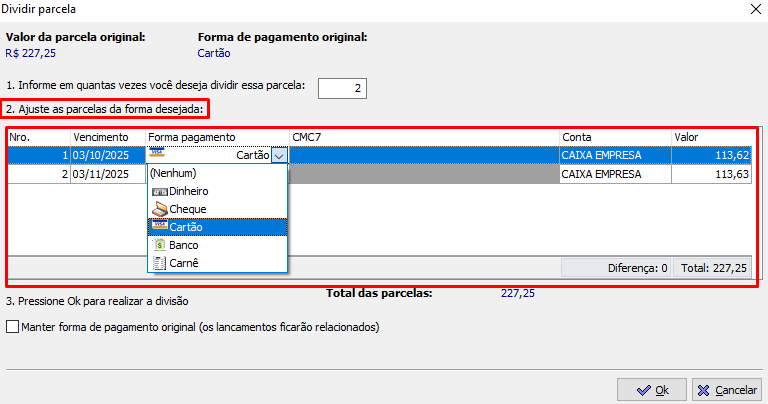Select the 113,62 value cell
The image size is (768, 404).
click(711, 155)
